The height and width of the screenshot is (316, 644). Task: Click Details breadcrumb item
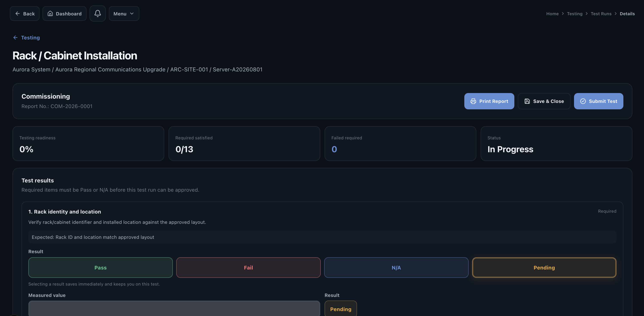coord(627,14)
